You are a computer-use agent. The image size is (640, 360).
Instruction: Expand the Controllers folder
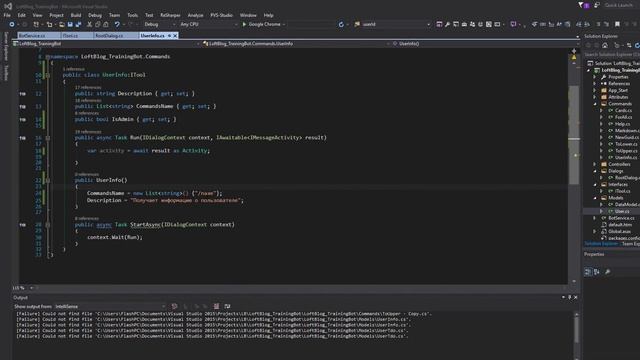[595, 164]
